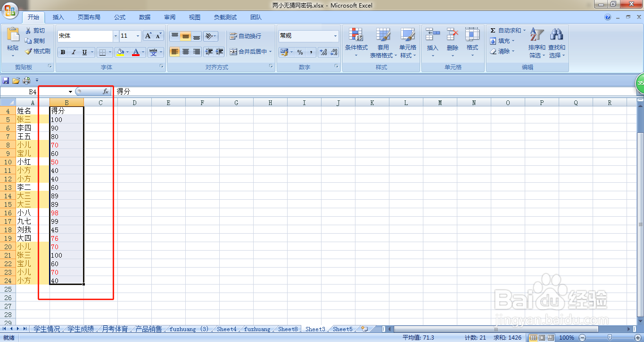This screenshot has height=342, width=644.
Task: Click the accounting number format icon
Action: (284, 52)
